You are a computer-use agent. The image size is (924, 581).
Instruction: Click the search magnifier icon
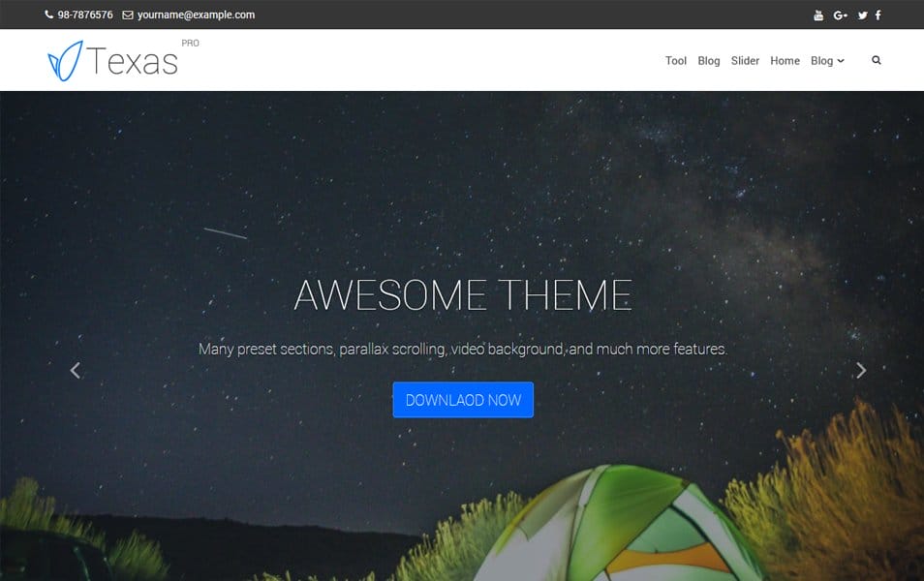[x=877, y=60]
